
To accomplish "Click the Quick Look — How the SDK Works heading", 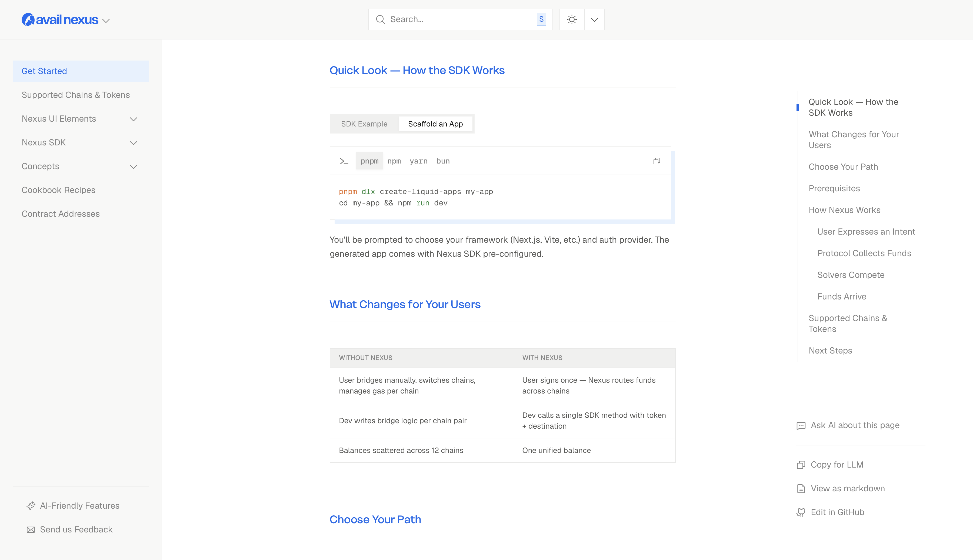I will tap(417, 70).
